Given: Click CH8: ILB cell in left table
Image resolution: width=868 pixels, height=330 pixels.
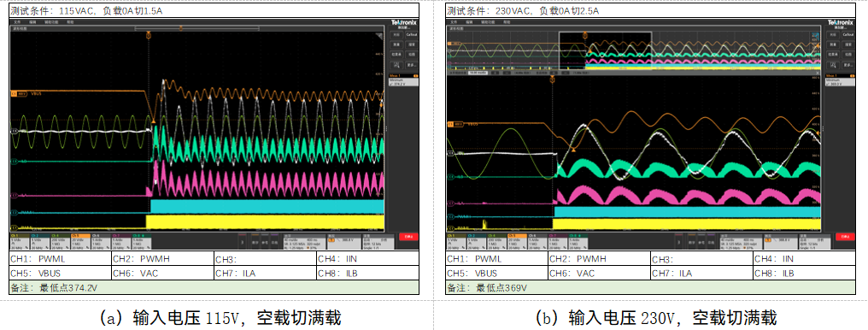Looking at the screenshot, I should (x=367, y=273).
